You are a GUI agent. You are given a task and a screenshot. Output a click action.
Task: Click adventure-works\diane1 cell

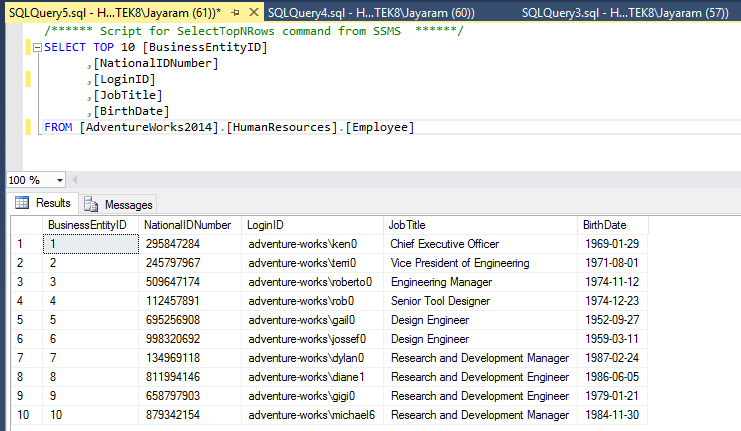point(312,377)
